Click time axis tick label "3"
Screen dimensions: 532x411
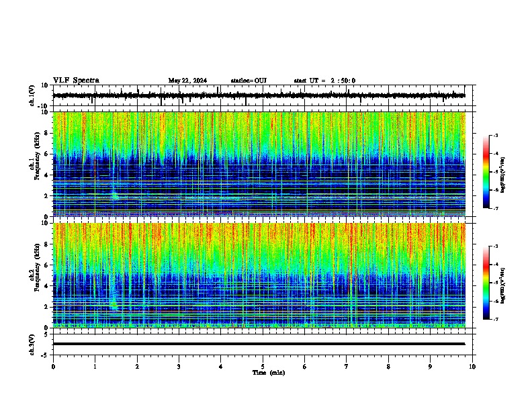[x=179, y=367]
